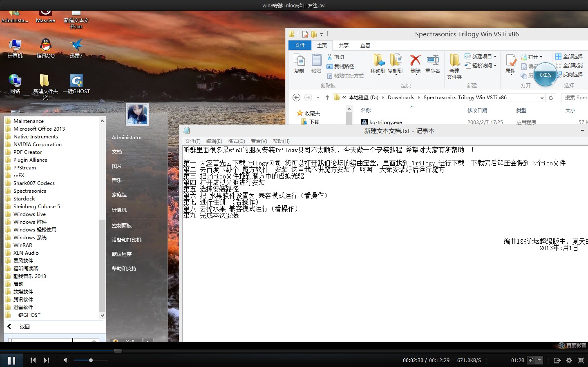The width and height of the screenshot is (588, 367).
Task: Click the 剪切 scissors in Explorer ribbon
Action: [335, 57]
